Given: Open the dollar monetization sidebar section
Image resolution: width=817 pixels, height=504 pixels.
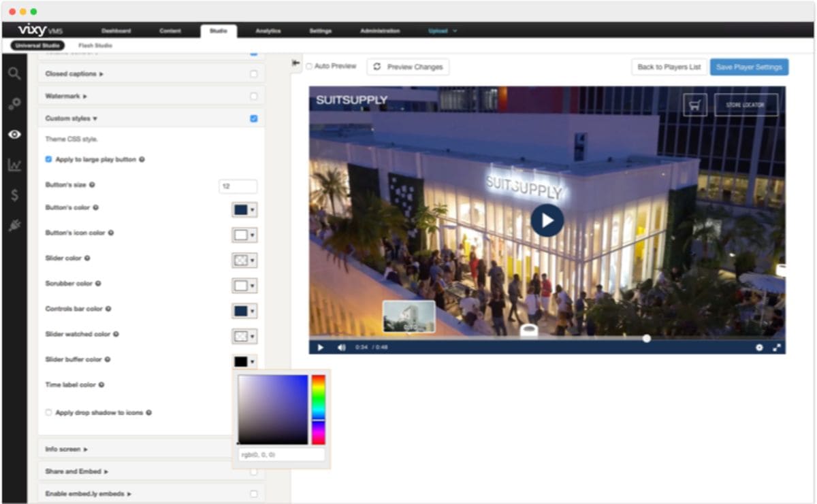Looking at the screenshot, I should pos(14,195).
